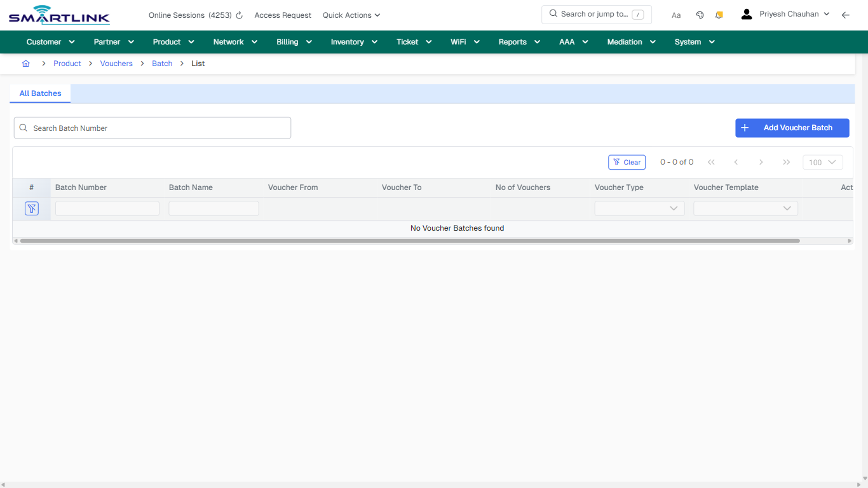Click the back arrow at the top right

pyautogui.click(x=846, y=14)
